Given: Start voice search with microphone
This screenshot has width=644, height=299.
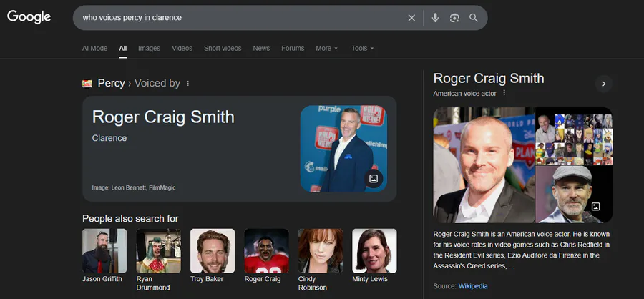Looking at the screenshot, I should (435, 18).
